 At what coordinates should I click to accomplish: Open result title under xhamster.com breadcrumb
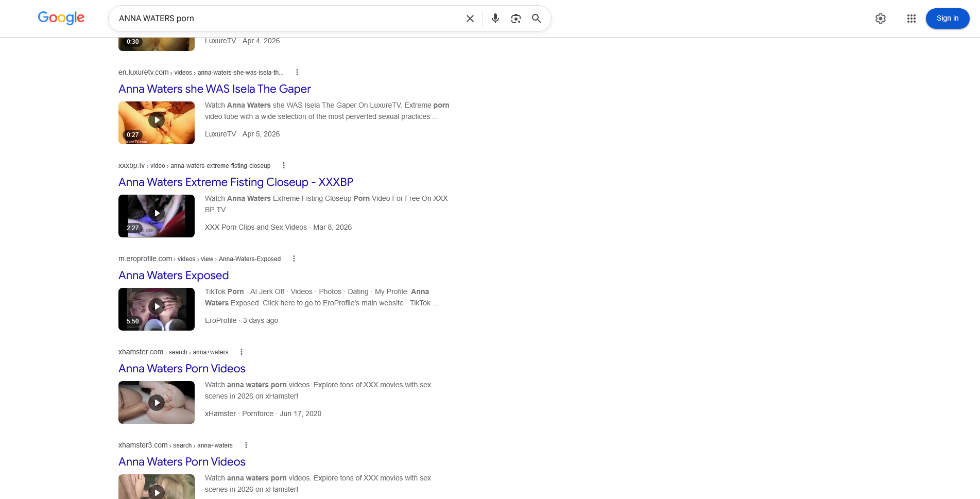click(182, 369)
